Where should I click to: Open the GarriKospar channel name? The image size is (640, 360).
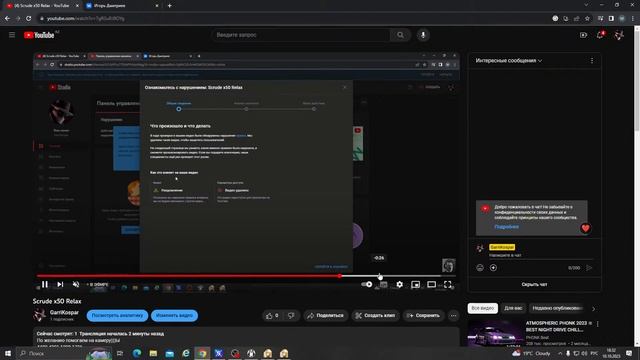click(64, 312)
